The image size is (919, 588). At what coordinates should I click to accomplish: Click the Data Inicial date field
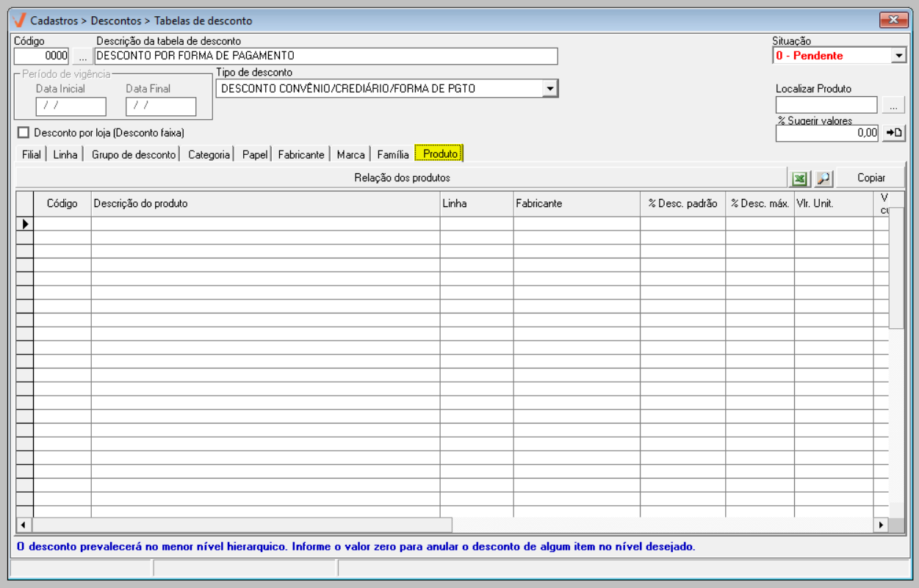point(71,106)
